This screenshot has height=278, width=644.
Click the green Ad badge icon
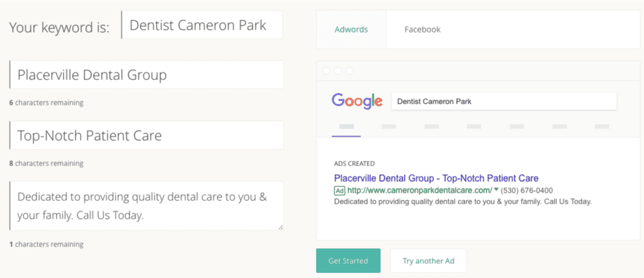[340, 191]
